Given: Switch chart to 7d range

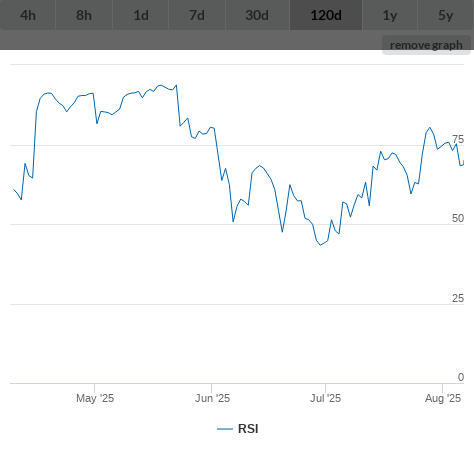Looking at the screenshot, I should click(197, 15).
